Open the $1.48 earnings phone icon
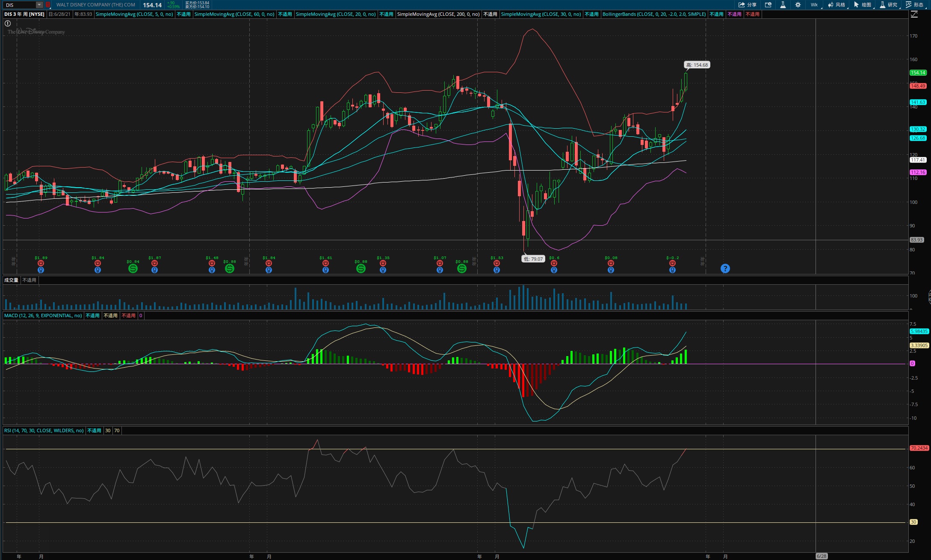931x560 pixels. tap(212, 263)
